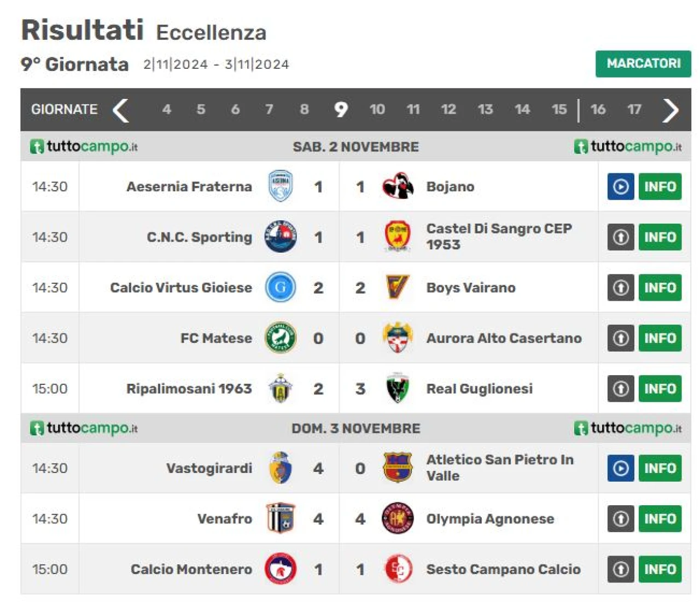
Task: Play video for Aesernia Fraterna vs Bojano match
Action: [x=621, y=186]
